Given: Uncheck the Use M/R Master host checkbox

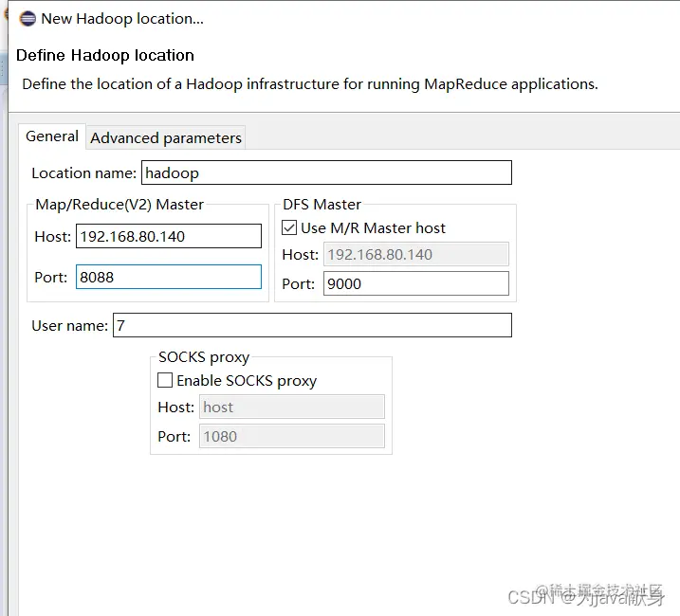Looking at the screenshot, I should (289, 227).
